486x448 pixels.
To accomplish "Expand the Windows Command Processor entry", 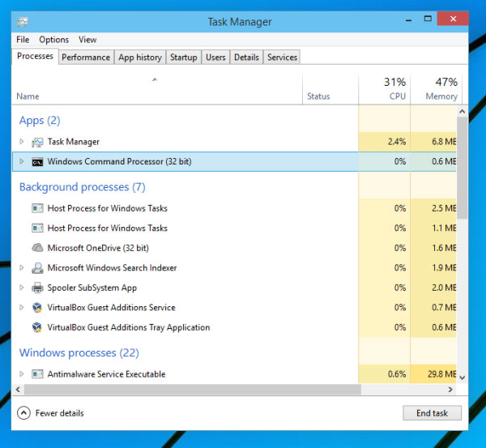I will pyautogui.click(x=21, y=161).
